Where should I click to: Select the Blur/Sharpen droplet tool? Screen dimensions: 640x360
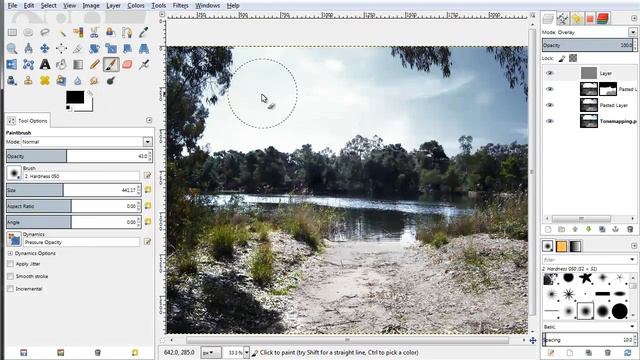click(78, 80)
